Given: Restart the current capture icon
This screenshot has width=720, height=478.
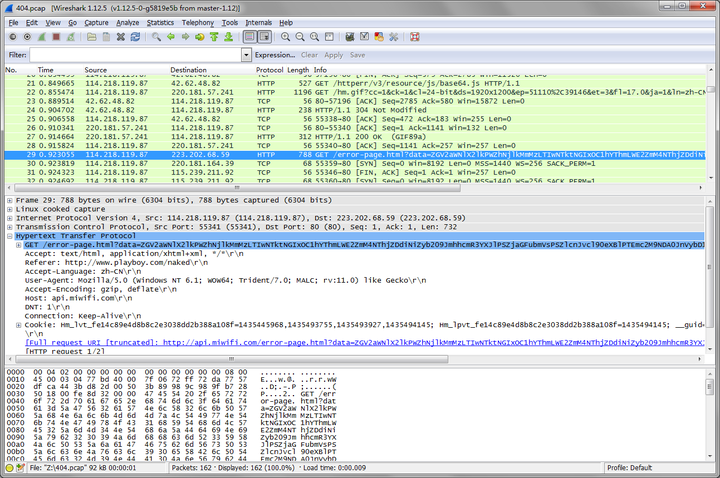Looking at the screenshot, I should [x=71, y=37].
